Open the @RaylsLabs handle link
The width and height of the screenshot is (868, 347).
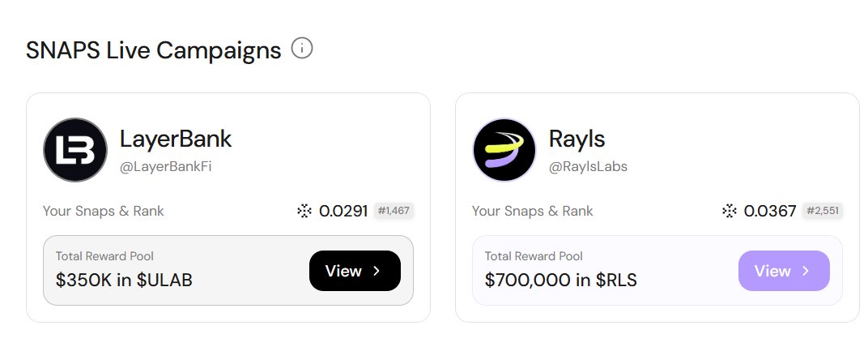point(588,166)
